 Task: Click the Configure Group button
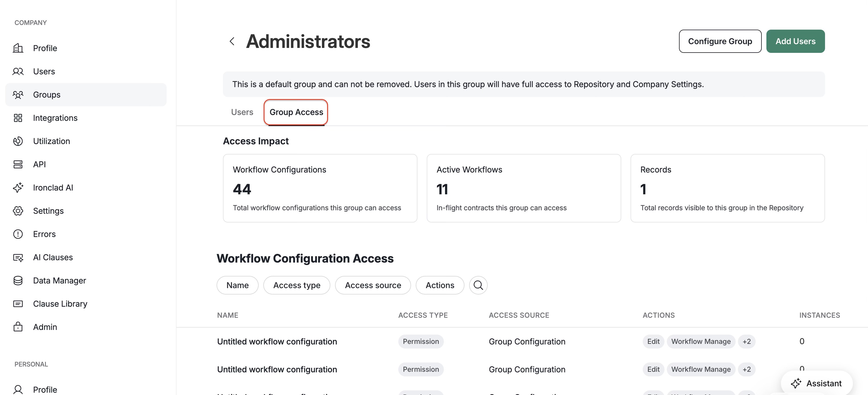pos(720,41)
